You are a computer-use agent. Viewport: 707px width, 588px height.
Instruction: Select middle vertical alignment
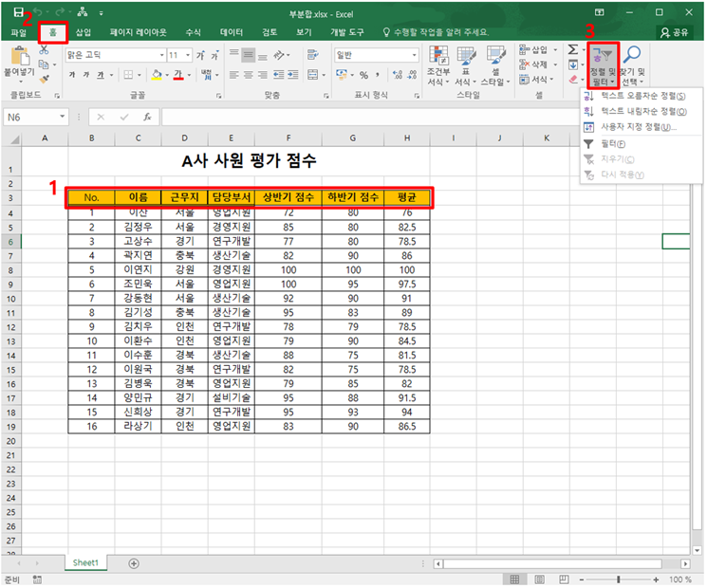248,55
